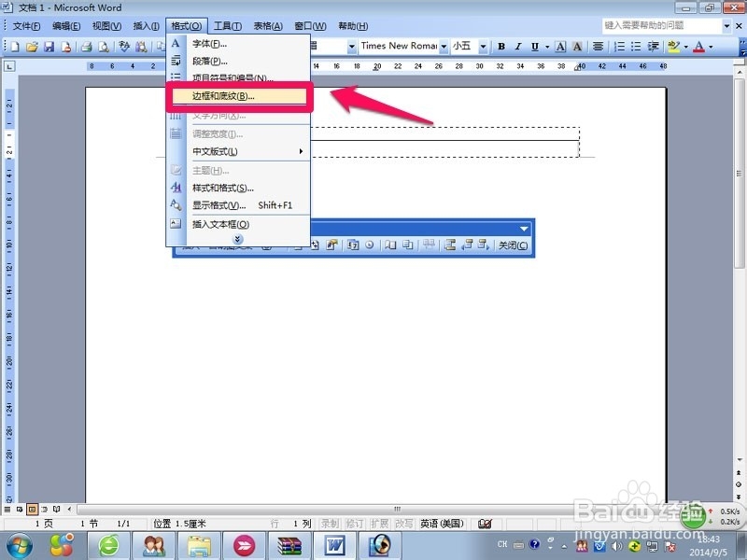Toggle the bulleted list button
The width and height of the screenshot is (747, 560).
(x=636, y=46)
